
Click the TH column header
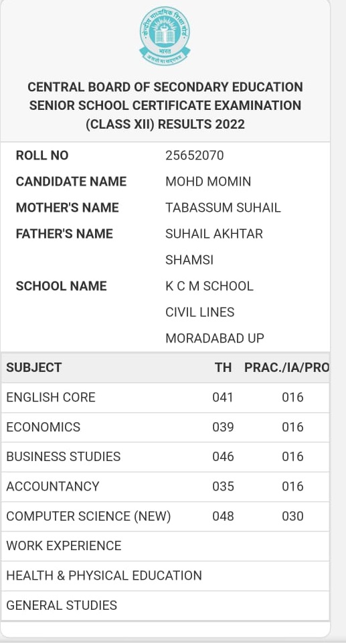coord(223,367)
